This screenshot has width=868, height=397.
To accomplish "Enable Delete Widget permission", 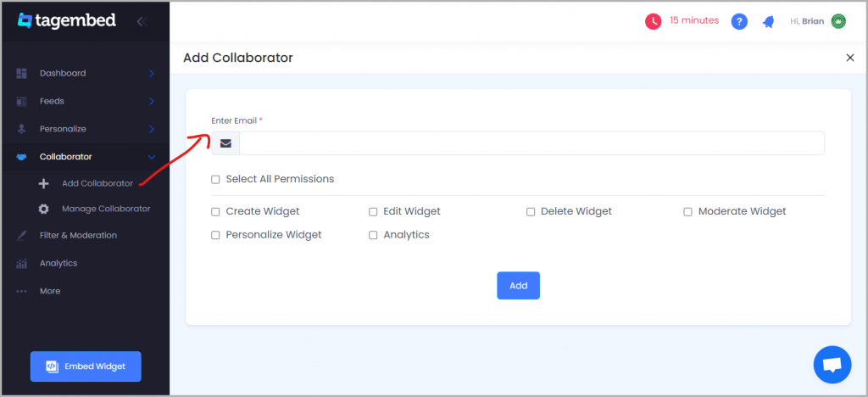I will 531,212.
